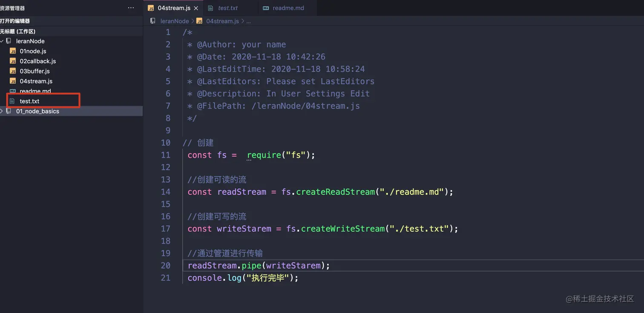The height and width of the screenshot is (313, 644).
Task: Click the root folder icon beside leranNode
Action: (9, 41)
